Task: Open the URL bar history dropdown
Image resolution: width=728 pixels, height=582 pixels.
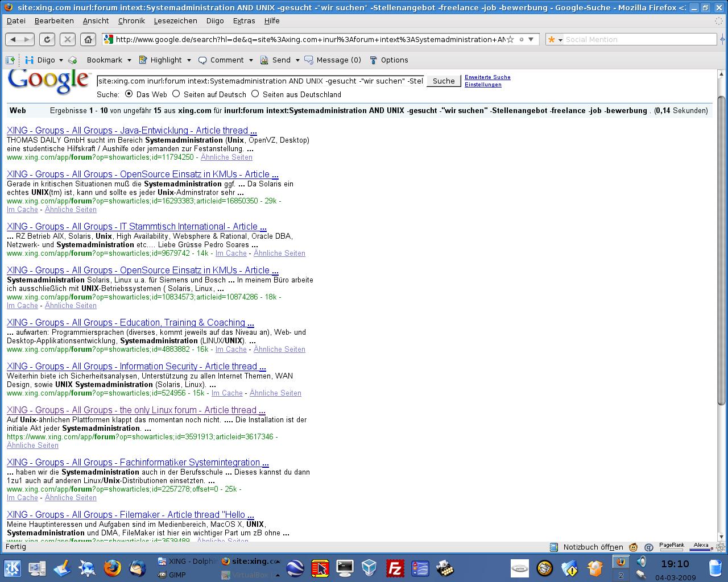Action: pyautogui.click(x=531, y=39)
